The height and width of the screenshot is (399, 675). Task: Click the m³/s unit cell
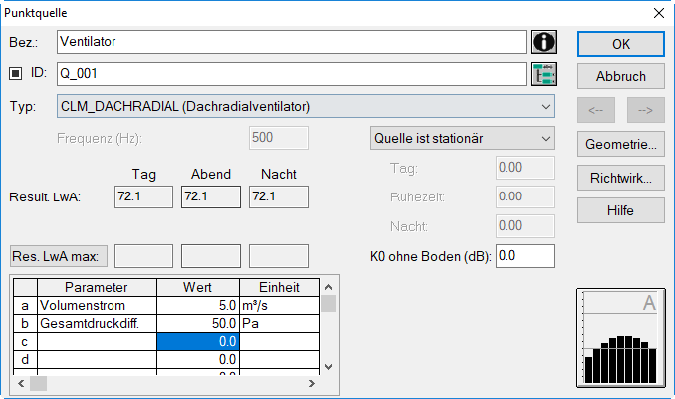click(279, 306)
